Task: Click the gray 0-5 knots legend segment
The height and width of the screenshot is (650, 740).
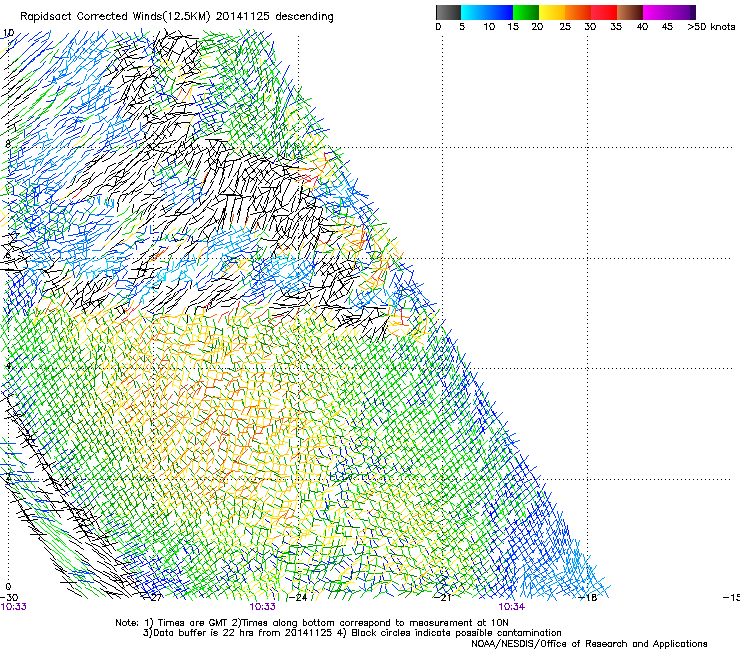Action: coord(448,12)
